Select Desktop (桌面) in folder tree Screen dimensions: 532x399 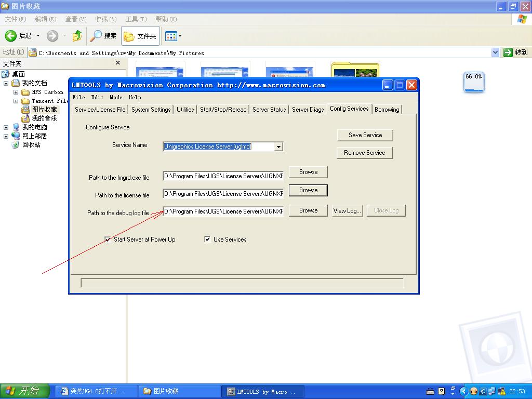pyautogui.click(x=18, y=74)
